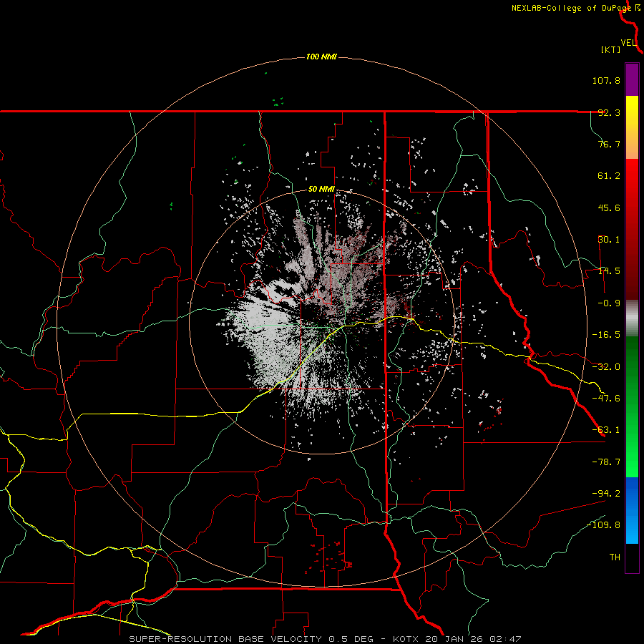The image size is (644, 644).
Task: Click the -94.2 value on the velocity scale
Action: pos(606,493)
